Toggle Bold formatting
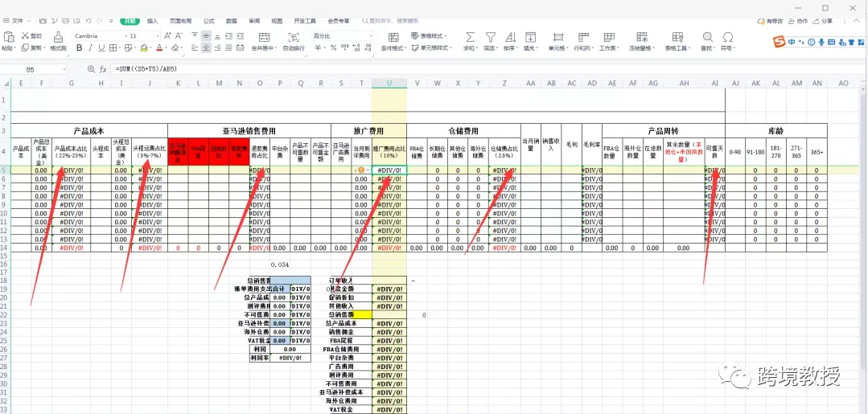Image resolution: width=868 pixels, height=414 pixels. click(79, 48)
